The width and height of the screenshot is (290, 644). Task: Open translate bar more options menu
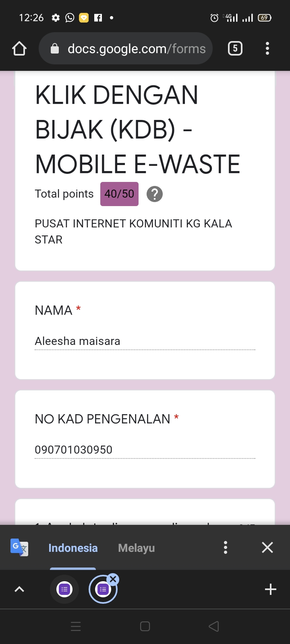[x=226, y=547]
